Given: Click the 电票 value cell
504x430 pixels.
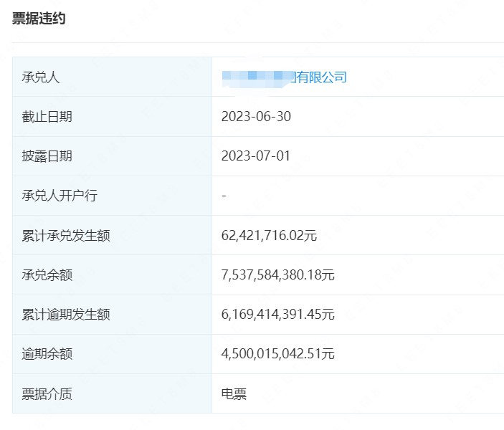Looking at the screenshot, I should (234, 393).
